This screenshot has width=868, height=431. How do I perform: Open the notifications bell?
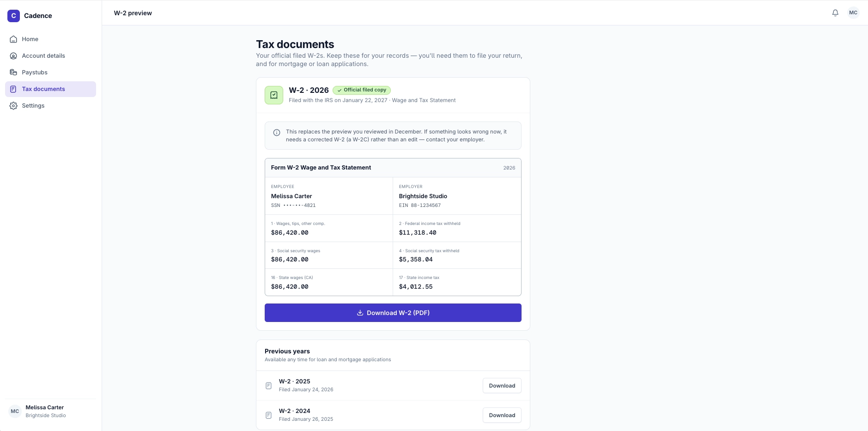click(835, 13)
